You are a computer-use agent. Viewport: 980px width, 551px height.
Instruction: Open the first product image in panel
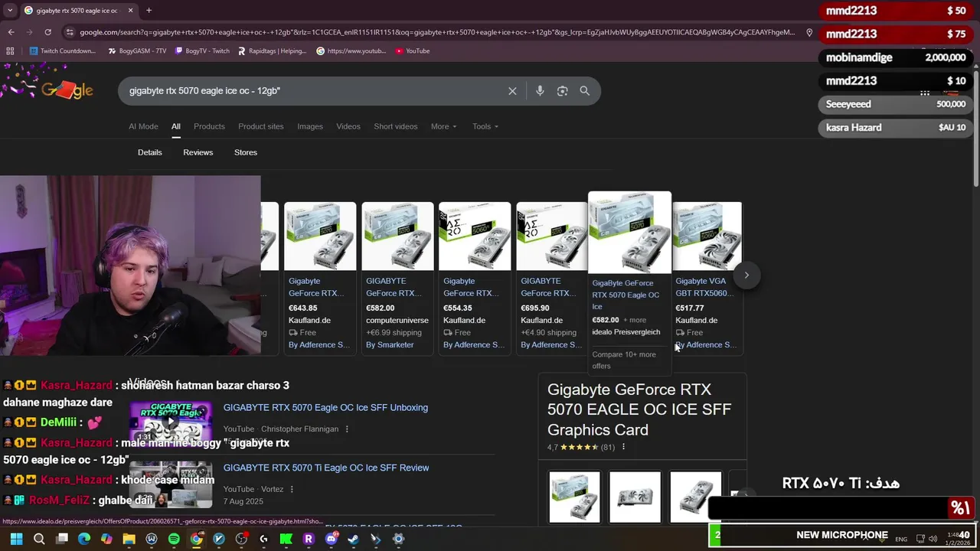574,497
